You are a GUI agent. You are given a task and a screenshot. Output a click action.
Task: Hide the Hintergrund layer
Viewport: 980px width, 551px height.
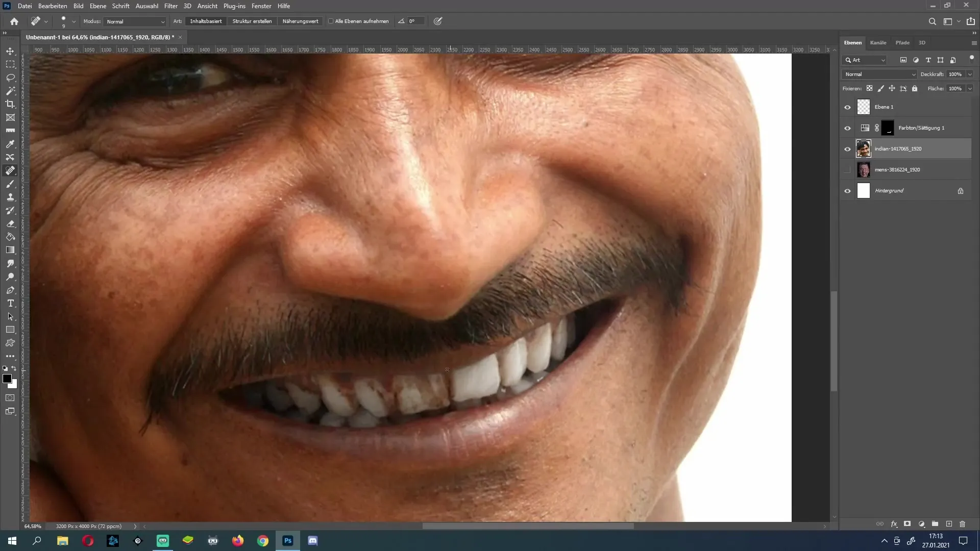tap(847, 190)
